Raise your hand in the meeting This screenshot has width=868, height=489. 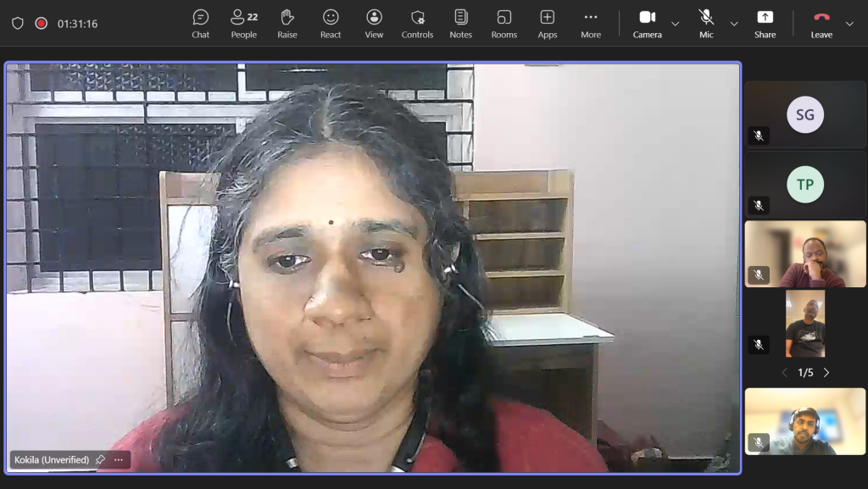point(287,24)
